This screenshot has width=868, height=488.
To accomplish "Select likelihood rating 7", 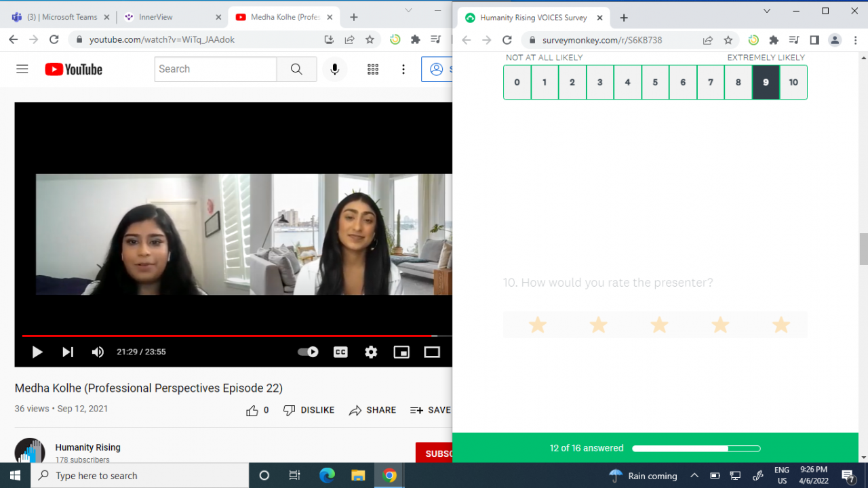I will [711, 83].
